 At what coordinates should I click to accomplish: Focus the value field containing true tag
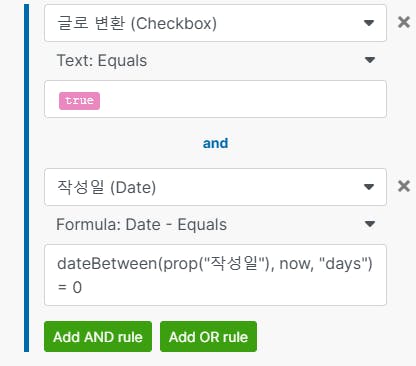click(215, 99)
